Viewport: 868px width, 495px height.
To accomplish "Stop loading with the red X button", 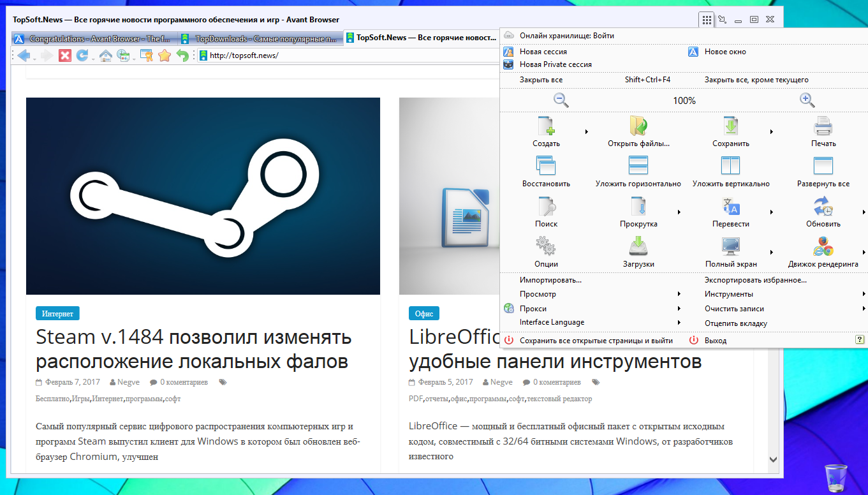I will point(65,55).
